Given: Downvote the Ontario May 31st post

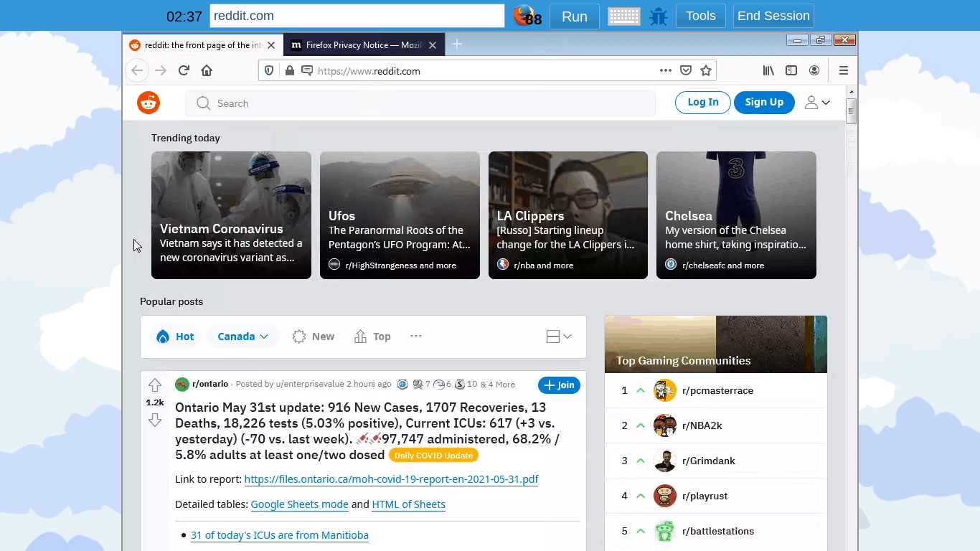Looking at the screenshot, I should (155, 420).
